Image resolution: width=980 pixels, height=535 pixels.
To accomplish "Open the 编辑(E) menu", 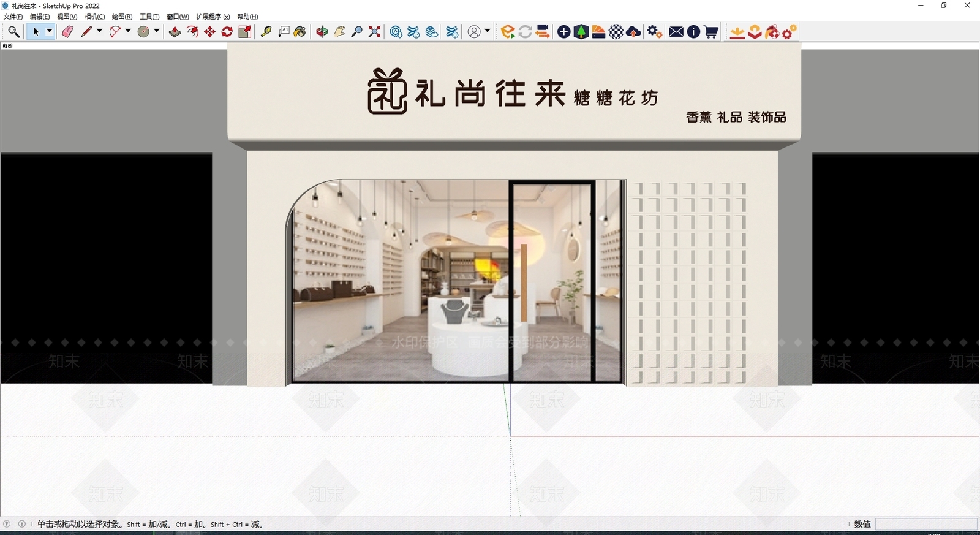I will [x=40, y=17].
